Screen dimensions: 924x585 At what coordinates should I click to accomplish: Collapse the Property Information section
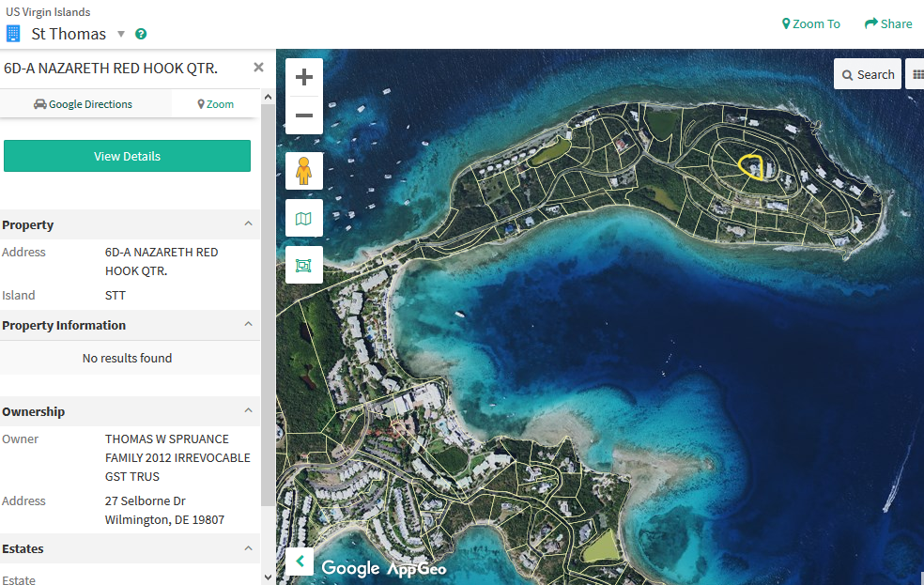point(248,325)
